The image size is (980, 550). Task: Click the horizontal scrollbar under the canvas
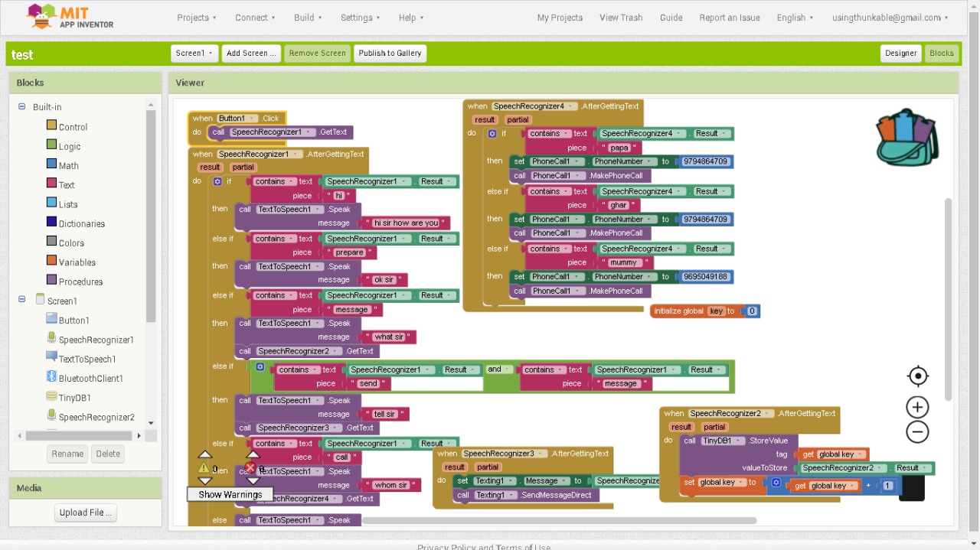coord(557,520)
